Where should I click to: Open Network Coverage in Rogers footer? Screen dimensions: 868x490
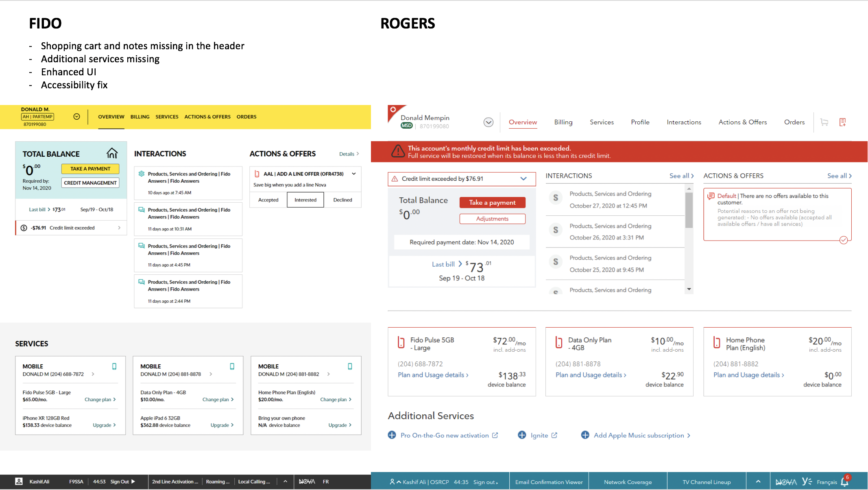[x=628, y=482]
